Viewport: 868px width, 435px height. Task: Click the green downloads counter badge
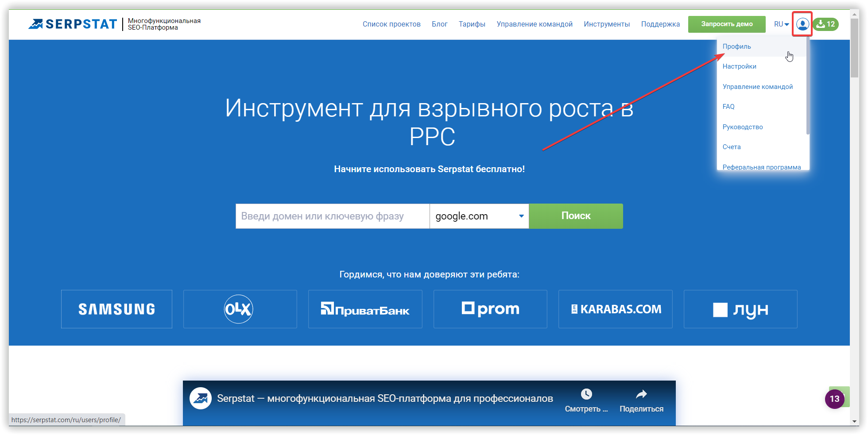tap(825, 24)
